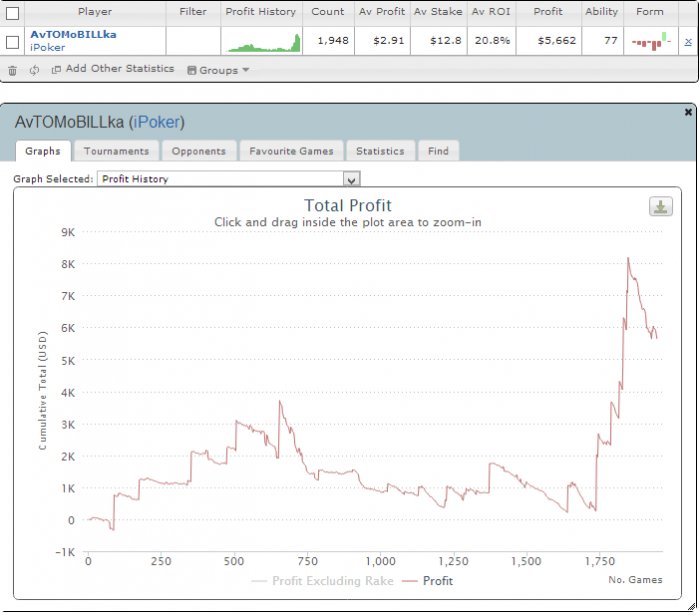Open the Opponents tab
This screenshot has height=615, width=700.
point(199,151)
